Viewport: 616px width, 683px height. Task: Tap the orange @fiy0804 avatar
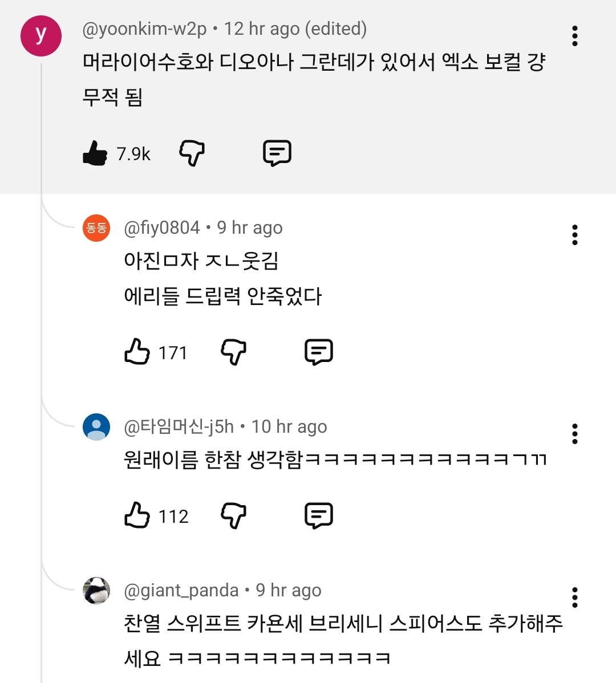pos(96,228)
